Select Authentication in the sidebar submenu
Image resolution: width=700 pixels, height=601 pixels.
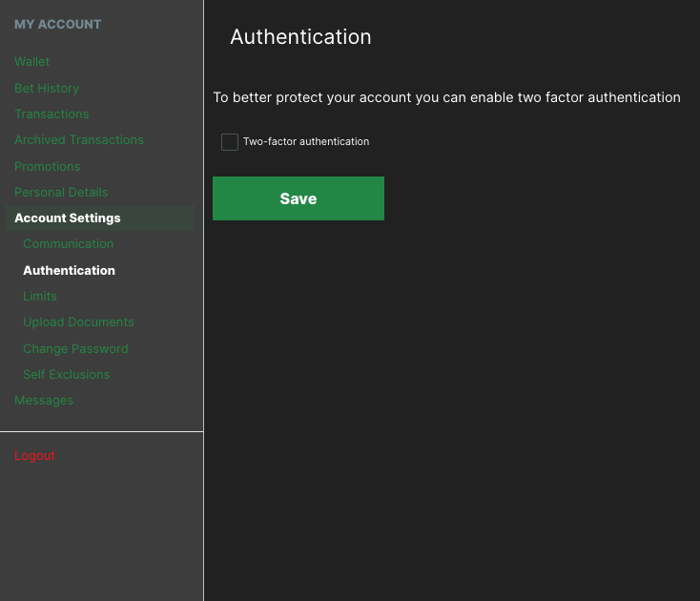[70, 271]
